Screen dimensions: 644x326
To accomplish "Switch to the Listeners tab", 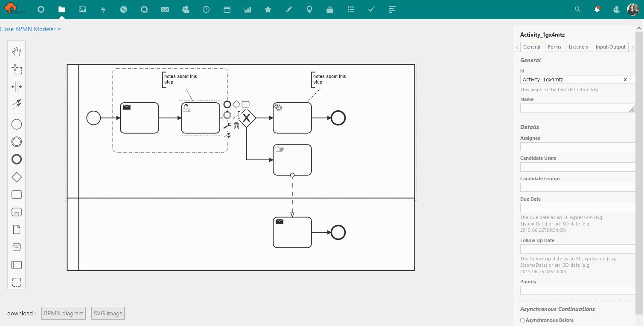I will 578,47.
